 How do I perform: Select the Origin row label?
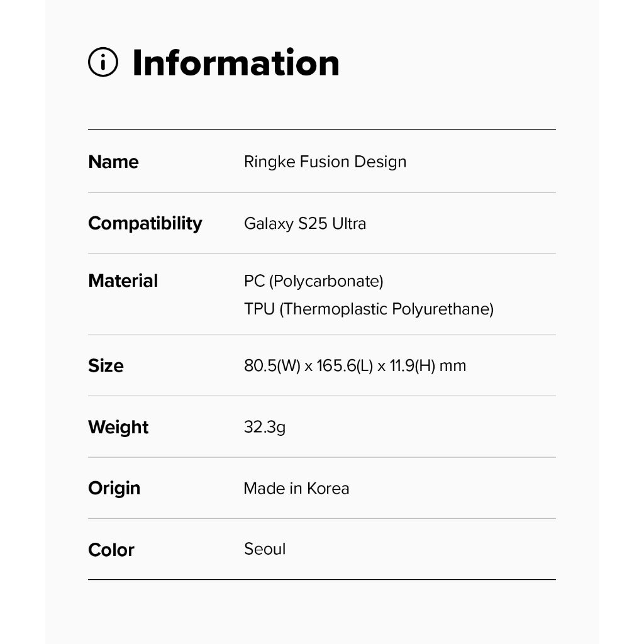(114, 488)
